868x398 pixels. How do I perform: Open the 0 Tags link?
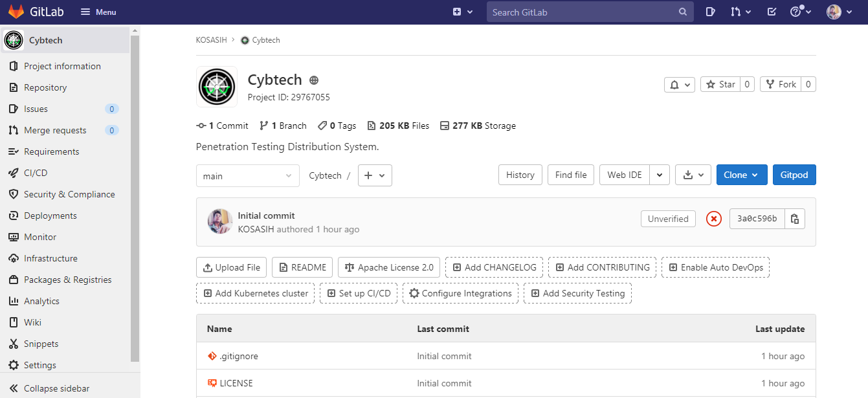click(x=337, y=126)
